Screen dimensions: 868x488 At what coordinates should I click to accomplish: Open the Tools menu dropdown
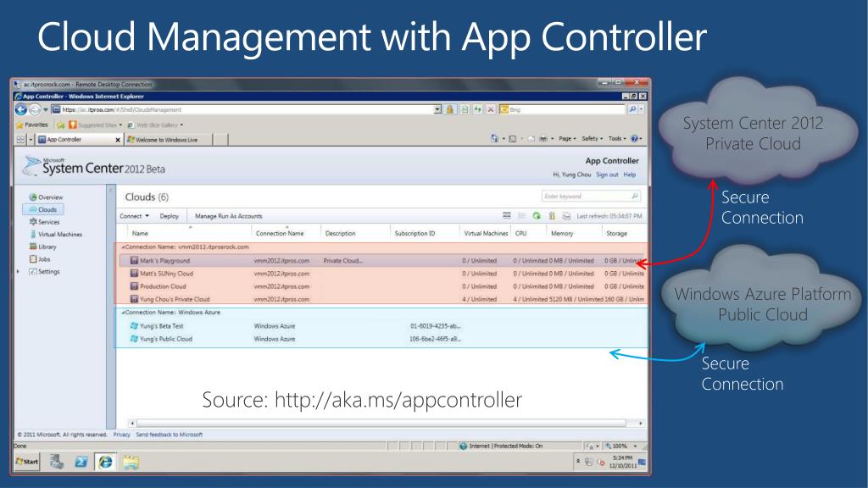pos(617,139)
